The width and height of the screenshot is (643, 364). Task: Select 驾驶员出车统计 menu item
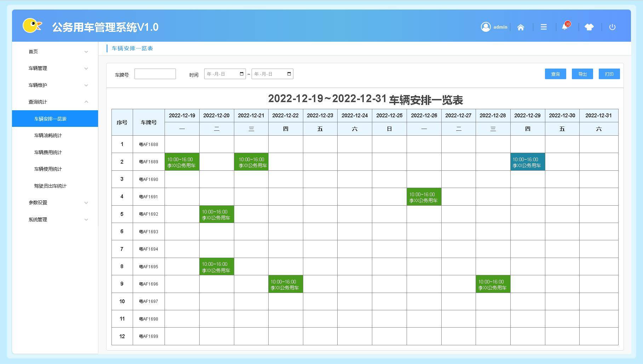50,186
